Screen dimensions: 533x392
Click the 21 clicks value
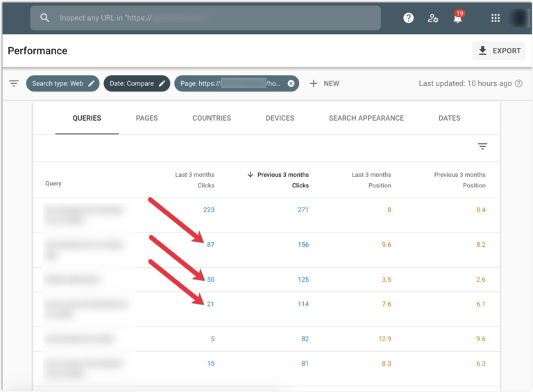[x=211, y=304]
